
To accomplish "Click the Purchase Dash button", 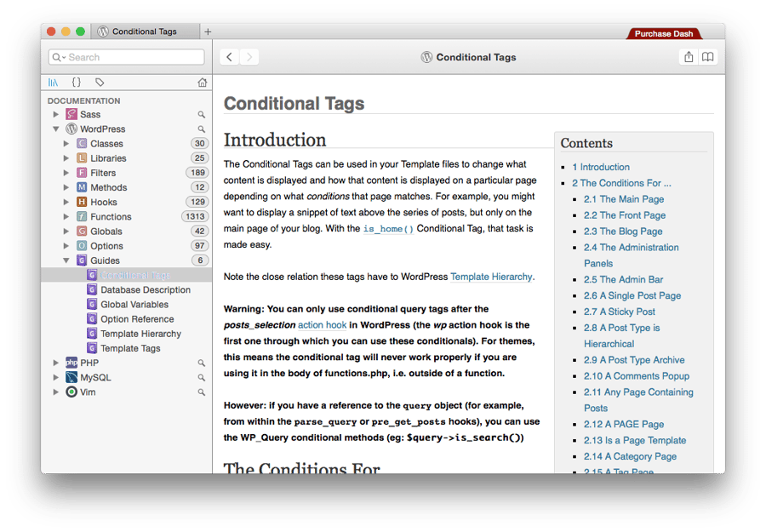I will pos(663,34).
